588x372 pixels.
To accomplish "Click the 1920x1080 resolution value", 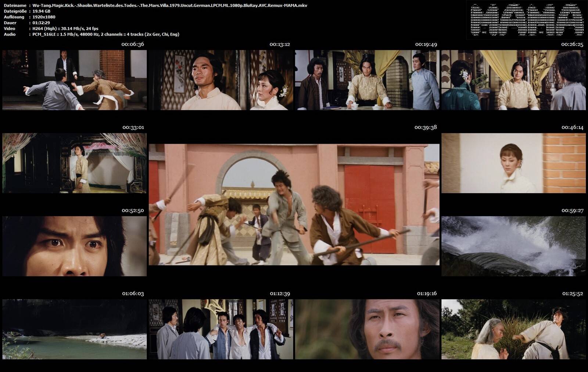I will point(44,17).
